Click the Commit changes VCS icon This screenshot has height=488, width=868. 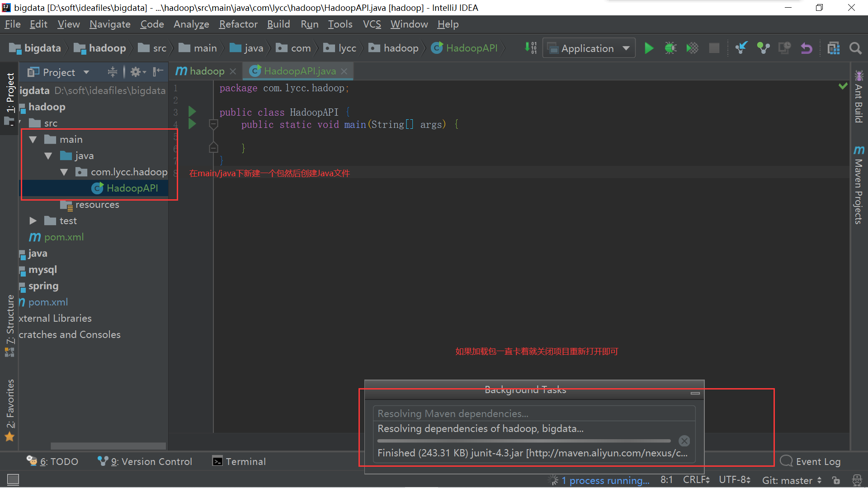click(763, 48)
